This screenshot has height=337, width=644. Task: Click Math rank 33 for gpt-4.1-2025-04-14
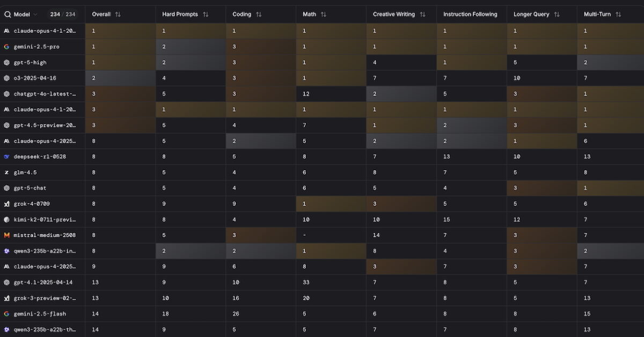(x=306, y=282)
